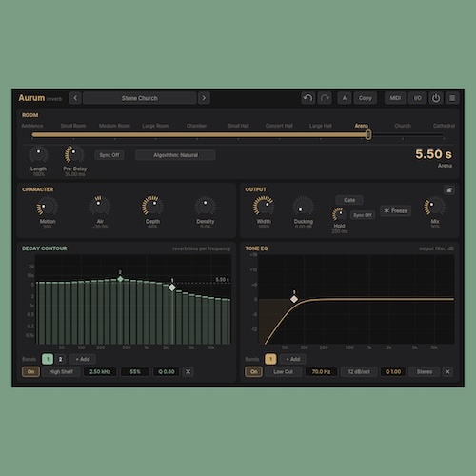This screenshot has width=476, height=476.
Task: Click the 5.50 s decay time readout
Action: (x=433, y=154)
